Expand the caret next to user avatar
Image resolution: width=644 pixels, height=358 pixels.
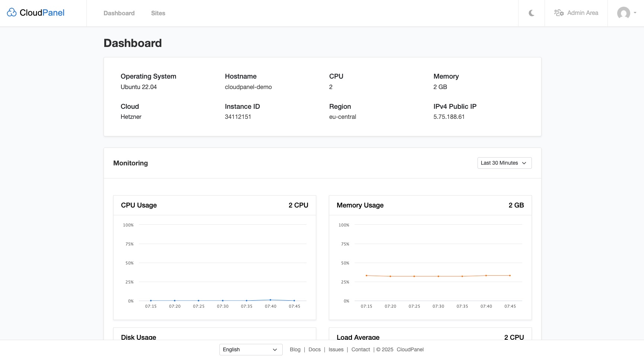(635, 13)
